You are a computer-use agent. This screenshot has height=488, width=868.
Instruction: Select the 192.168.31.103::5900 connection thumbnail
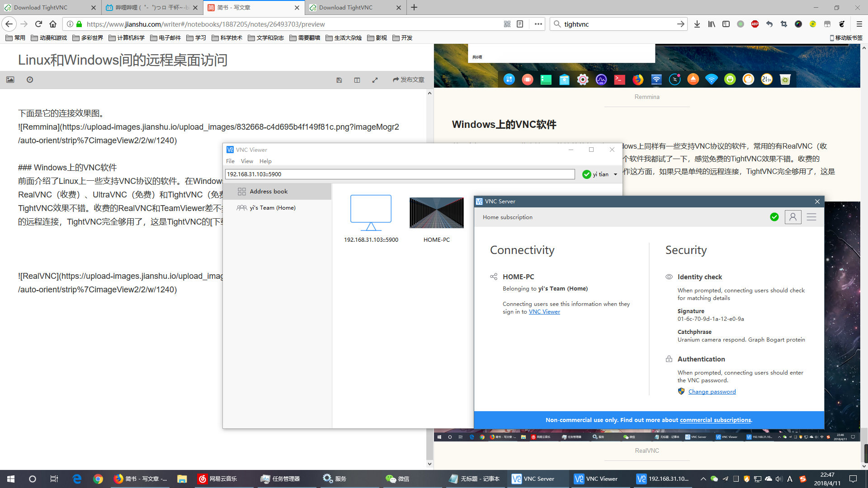click(x=371, y=219)
